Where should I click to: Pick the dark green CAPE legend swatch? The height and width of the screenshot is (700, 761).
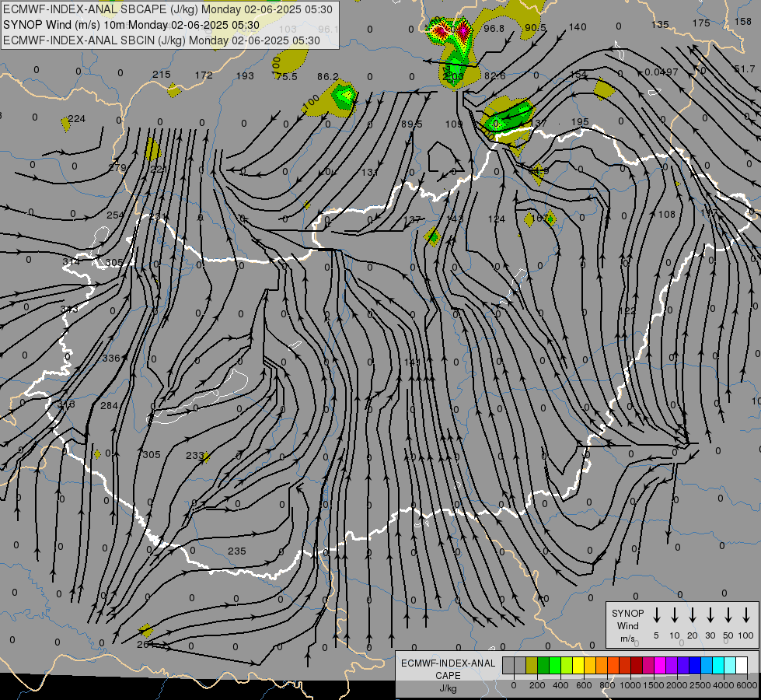(543, 666)
